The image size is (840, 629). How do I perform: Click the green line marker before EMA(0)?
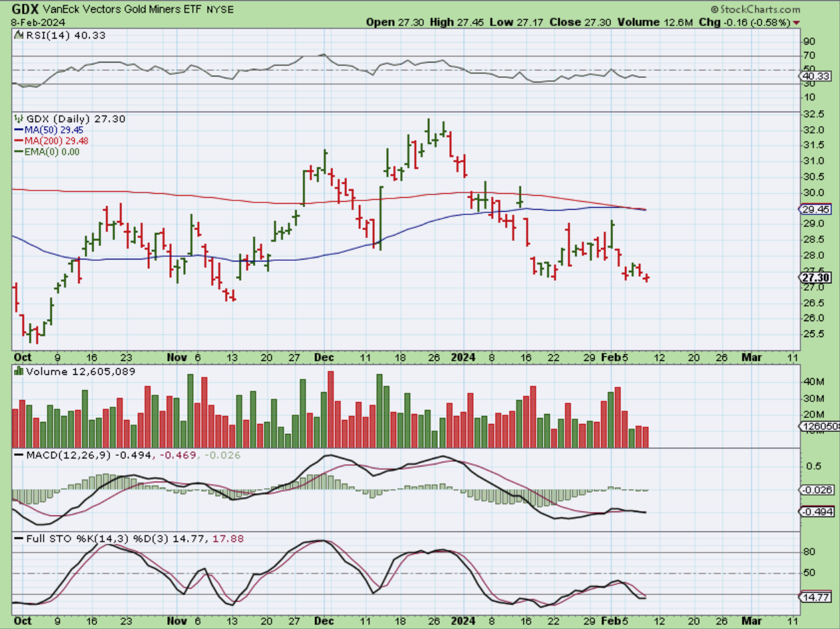(x=19, y=151)
